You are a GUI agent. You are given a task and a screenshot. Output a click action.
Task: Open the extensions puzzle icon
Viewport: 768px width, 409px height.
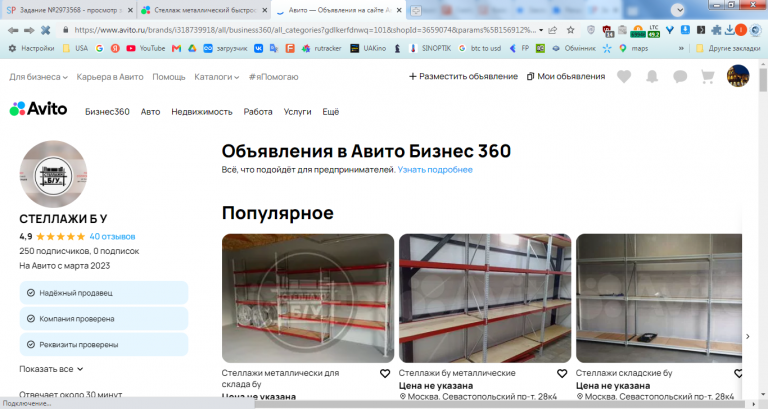[716, 30]
